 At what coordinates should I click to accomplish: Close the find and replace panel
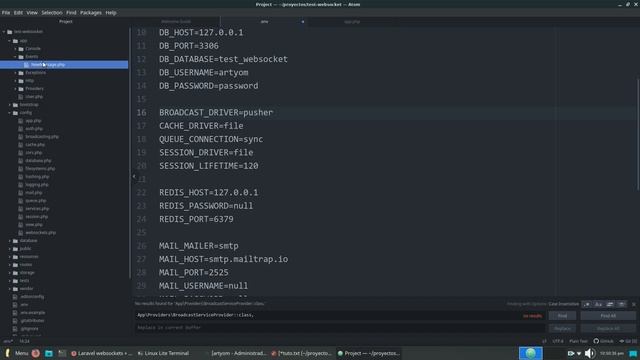coord(633,304)
